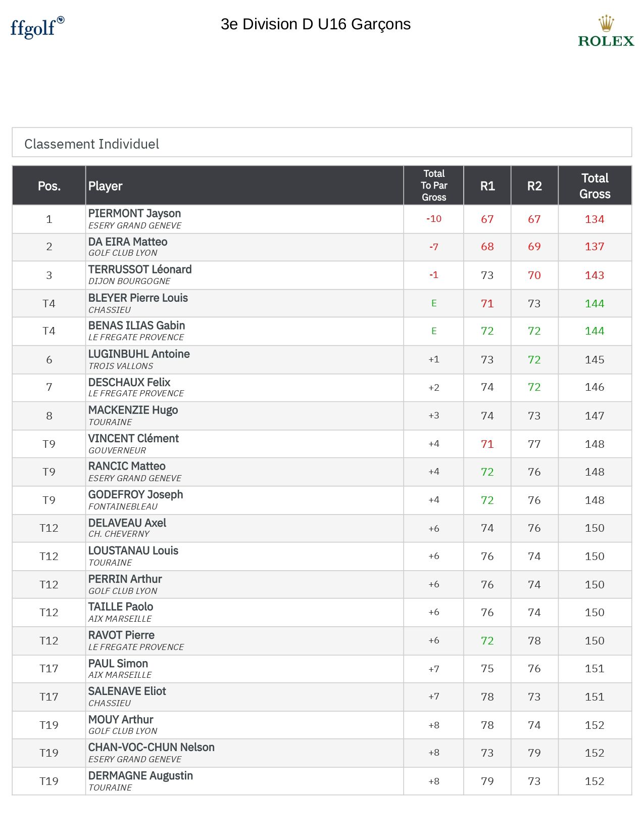Screen dimensions: 644x834
Task: Click the R2 column header
Action: [534, 186]
